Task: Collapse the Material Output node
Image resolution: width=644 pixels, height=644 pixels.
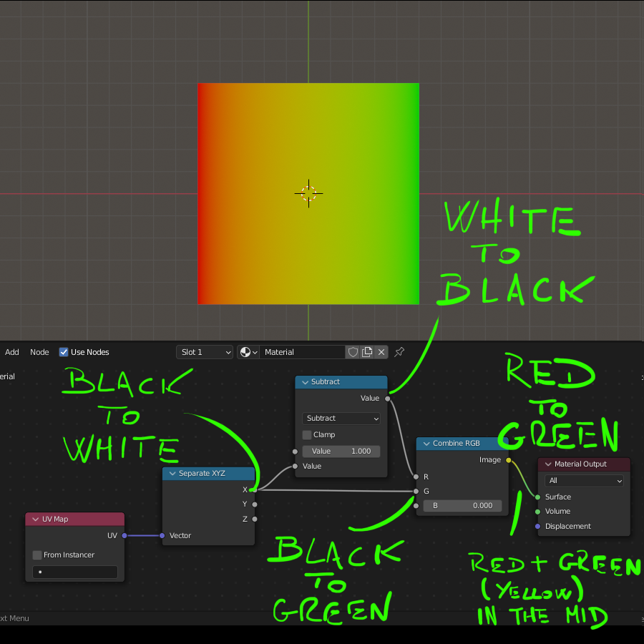Action: (548, 464)
